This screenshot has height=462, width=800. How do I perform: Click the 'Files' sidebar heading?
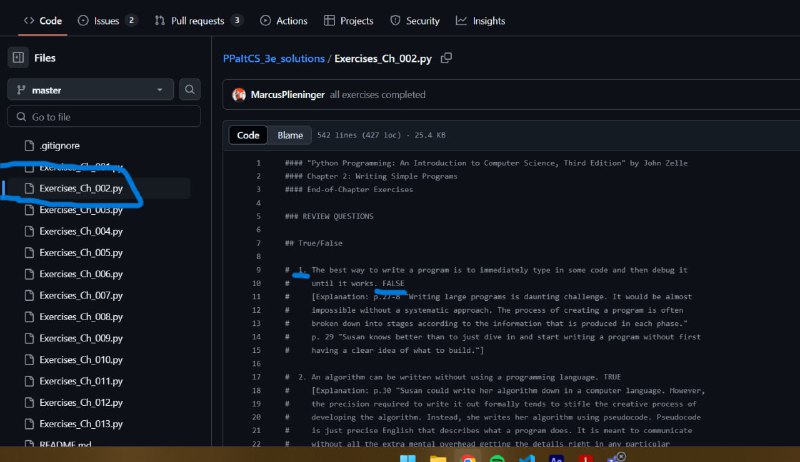pos(45,58)
